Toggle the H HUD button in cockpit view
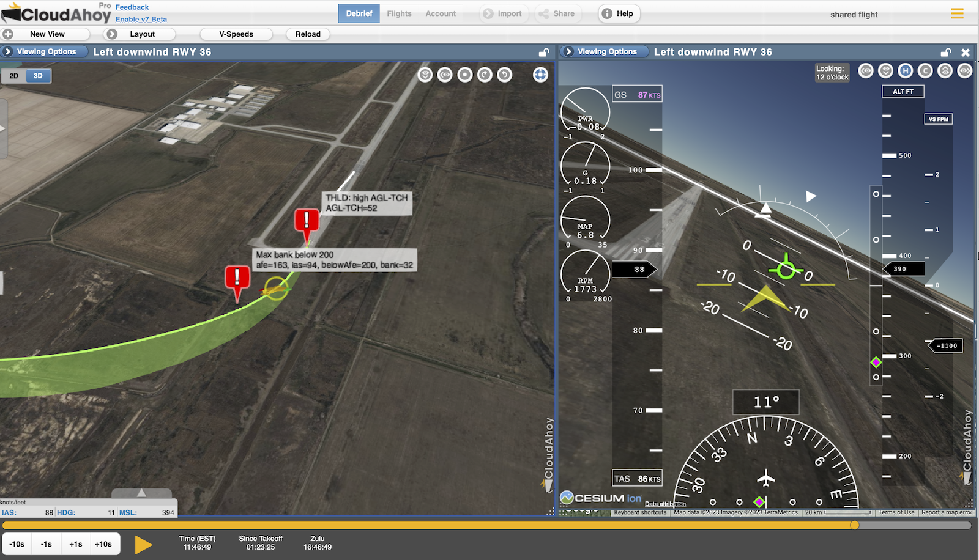 (x=906, y=71)
